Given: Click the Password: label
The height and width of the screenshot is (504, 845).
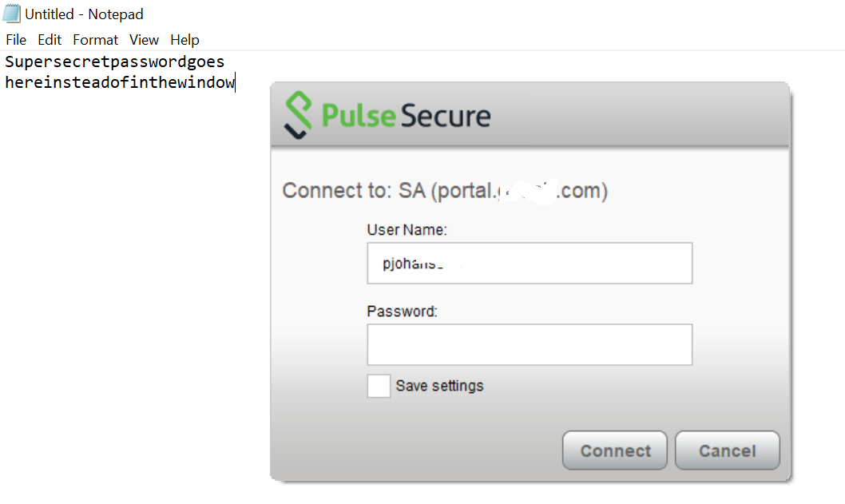Looking at the screenshot, I should [x=402, y=312].
